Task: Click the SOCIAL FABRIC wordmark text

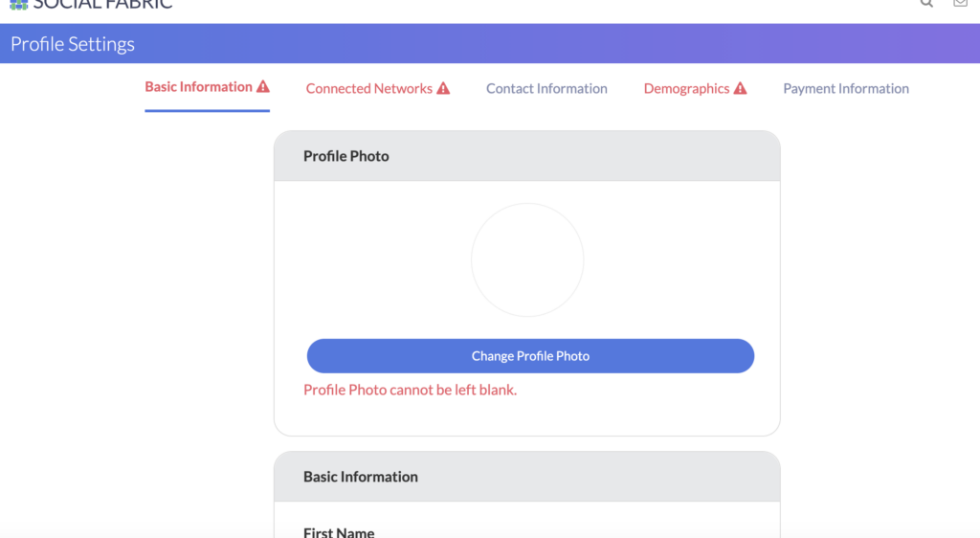Action: click(102, 5)
